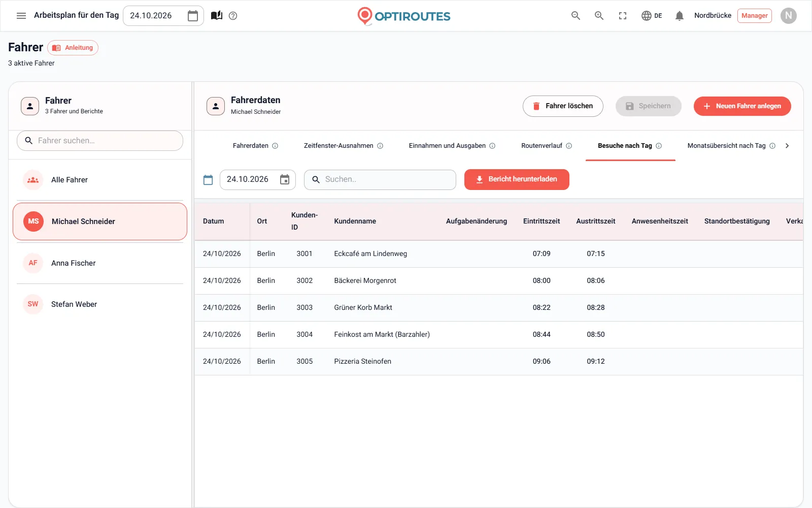Open the DE language selector
The width and height of the screenshot is (812, 508).
click(652, 16)
